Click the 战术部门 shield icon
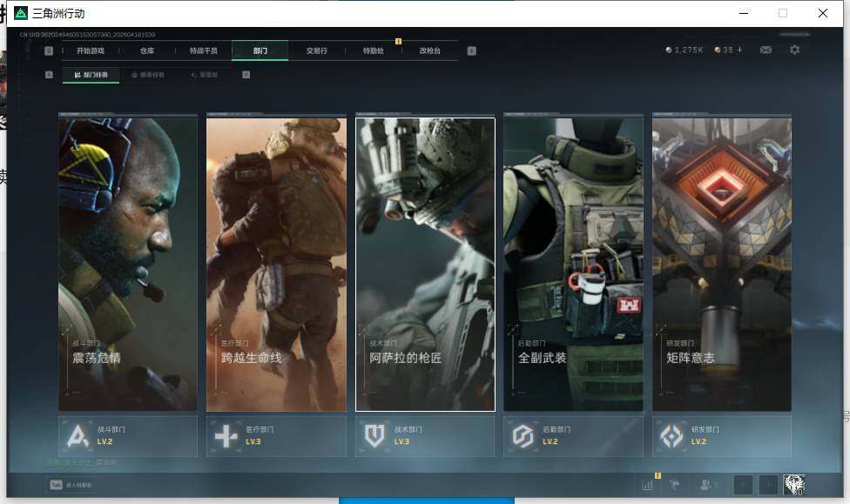 (x=374, y=436)
